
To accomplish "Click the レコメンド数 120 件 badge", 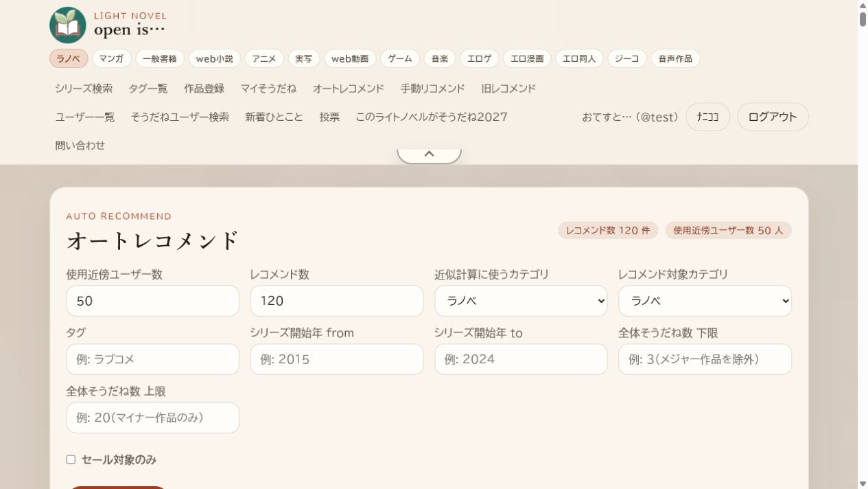I will (608, 230).
